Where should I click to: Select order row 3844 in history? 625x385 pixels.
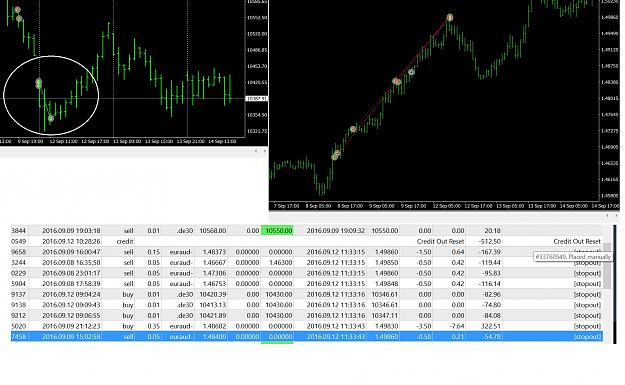click(x=307, y=231)
